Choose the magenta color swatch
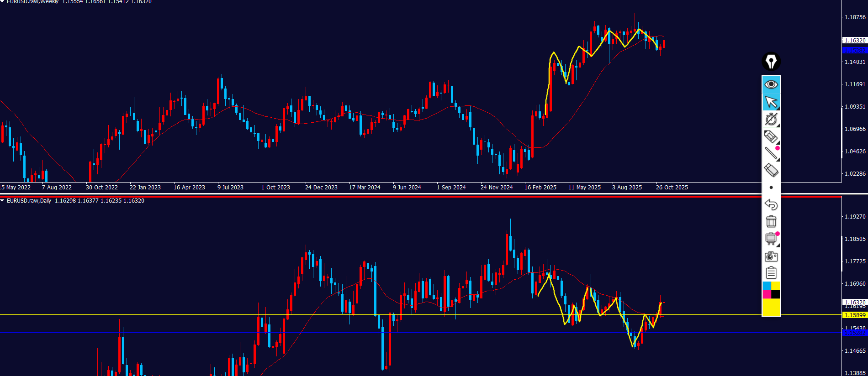 pos(767,294)
